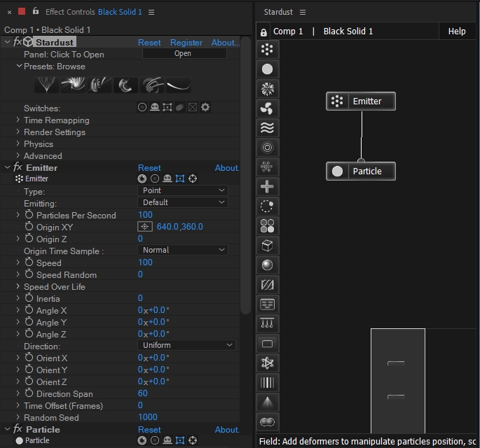480x448 pixels.
Task: Select the first preset thumbnail
Action: point(46,85)
